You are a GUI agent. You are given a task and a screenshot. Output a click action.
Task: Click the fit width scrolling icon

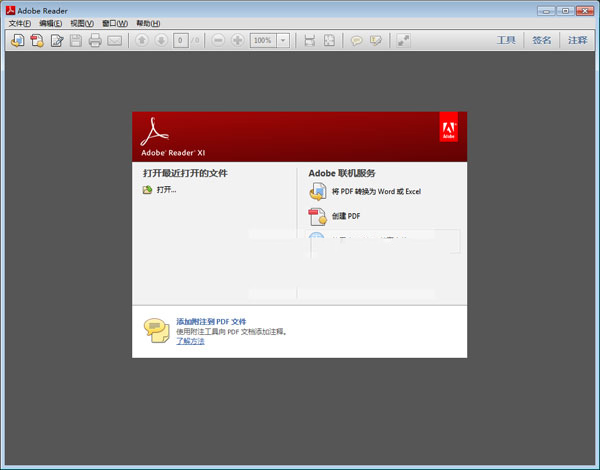(x=310, y=40)
